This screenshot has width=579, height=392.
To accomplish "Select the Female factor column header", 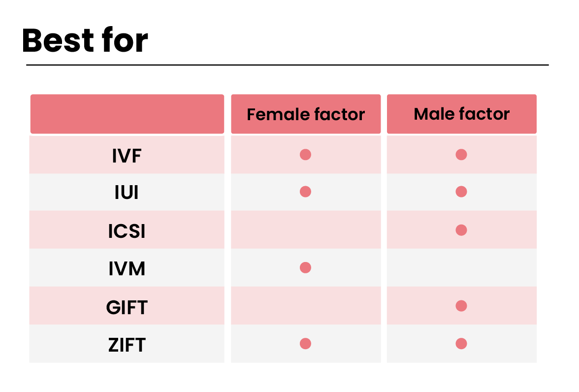I will point(306,114).
